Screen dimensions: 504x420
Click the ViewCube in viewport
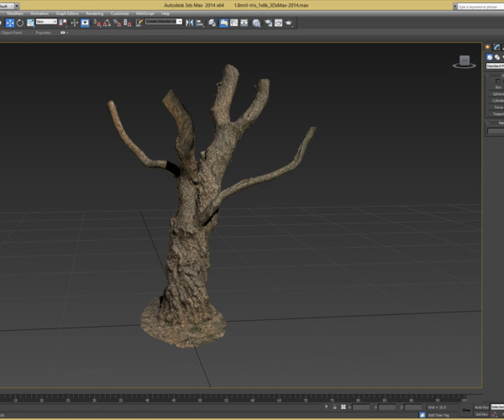pyautogui.click(x=465, y=61)
